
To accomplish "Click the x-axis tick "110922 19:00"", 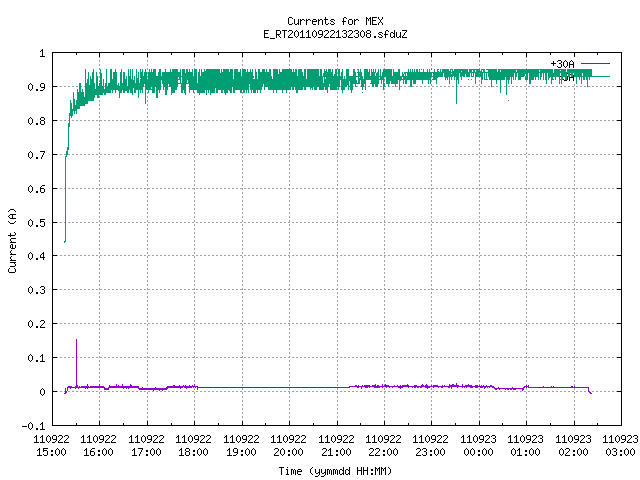I will [x=241, y=445].
